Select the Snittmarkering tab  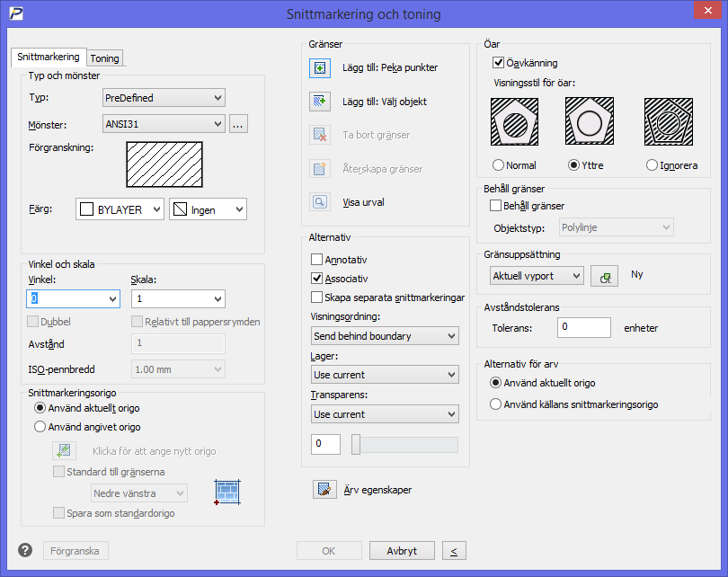tap(49, 57)
